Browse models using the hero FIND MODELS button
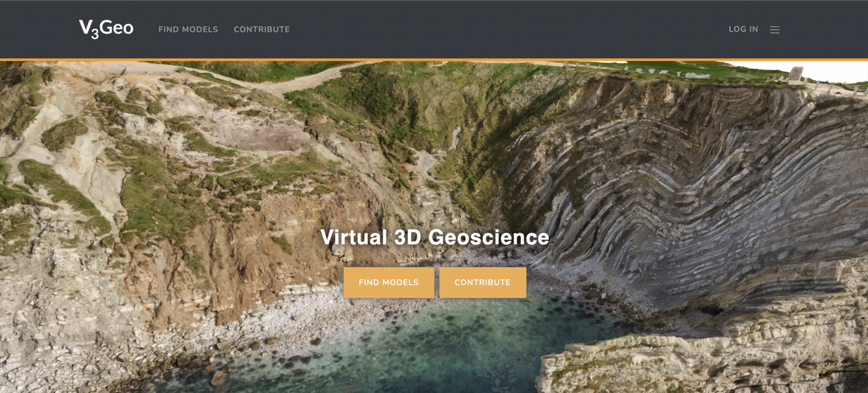 point(388,282)
